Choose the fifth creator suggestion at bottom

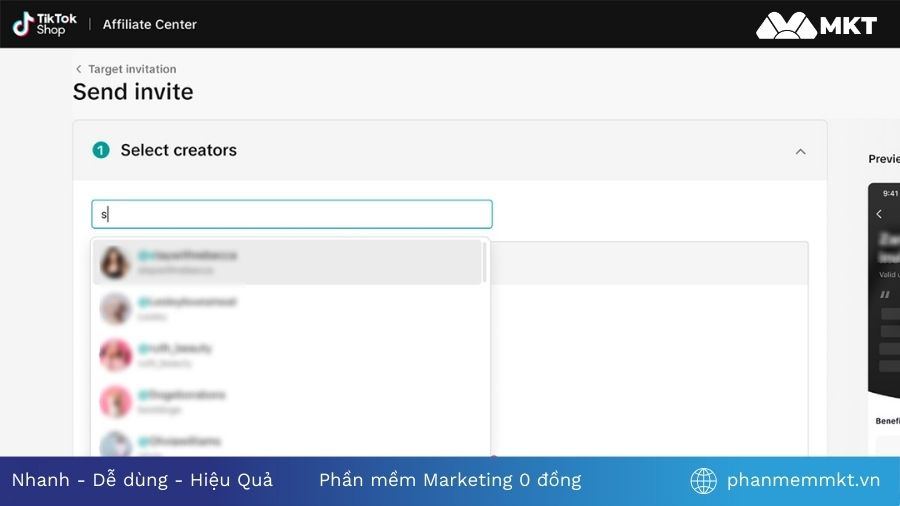pyautogui.click(x=180, y=441)
